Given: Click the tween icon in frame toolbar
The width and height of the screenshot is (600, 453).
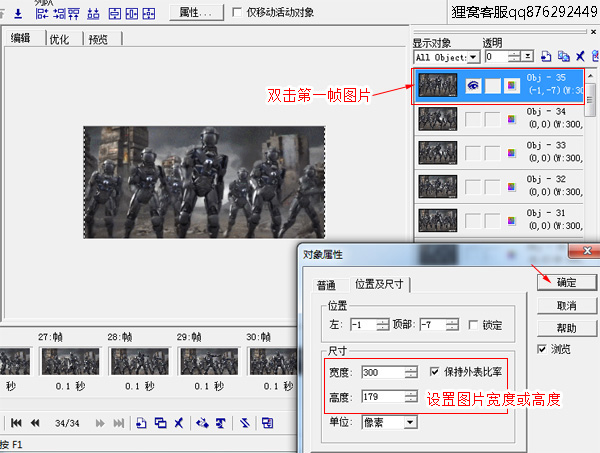Looking at the screenshot, I should click(202, 423).
